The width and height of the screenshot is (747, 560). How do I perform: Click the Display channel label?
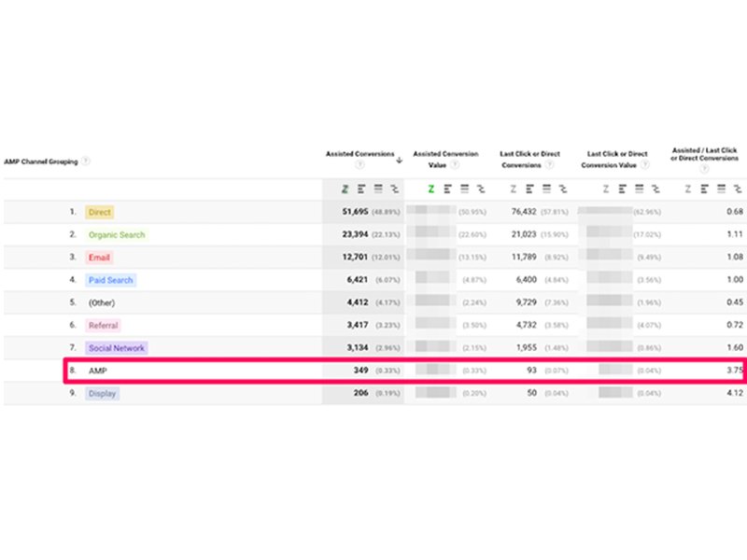[x=103, y=394]
